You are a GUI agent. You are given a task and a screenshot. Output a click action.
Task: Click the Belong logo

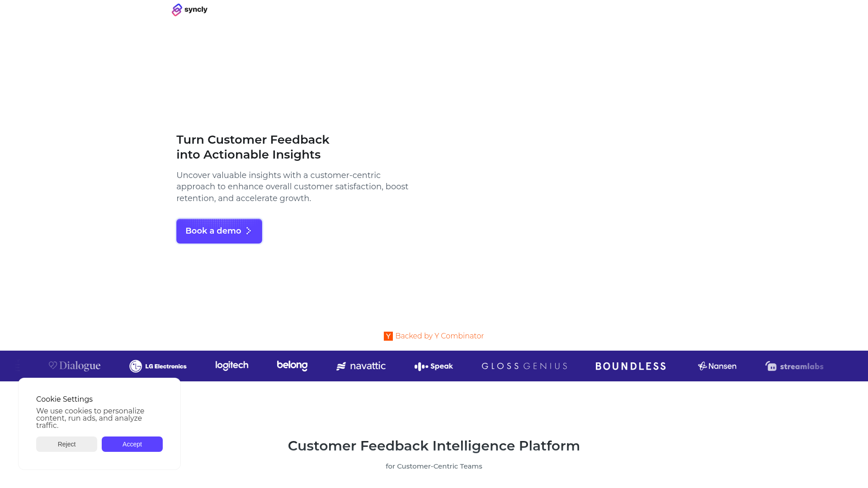tap(292, 366)
